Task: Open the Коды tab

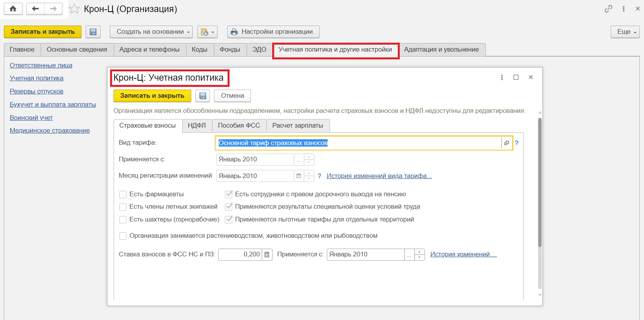Action: click(x=200, y=50)
